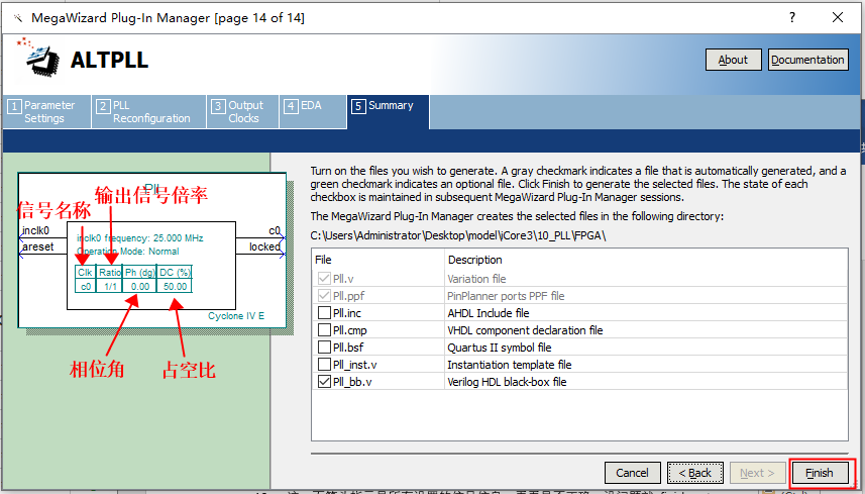Open the About dialog
This screenshot has height=494, width=865.
(x=733, y=60)
